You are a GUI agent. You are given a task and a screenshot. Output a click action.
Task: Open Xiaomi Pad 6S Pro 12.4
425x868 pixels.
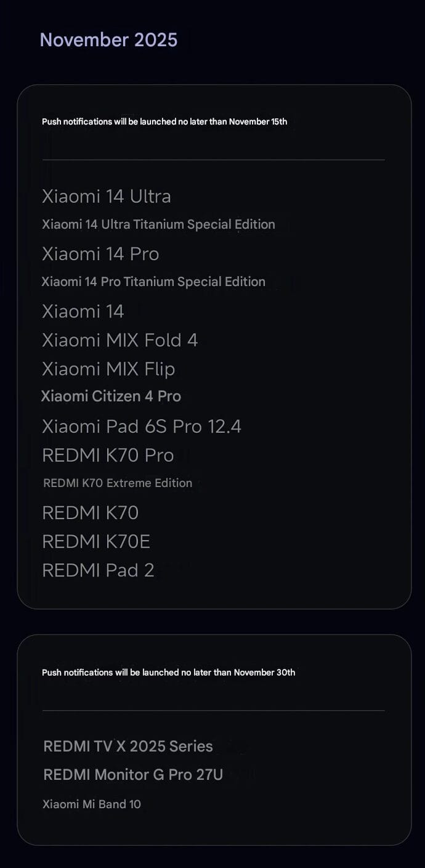point(142,427)
